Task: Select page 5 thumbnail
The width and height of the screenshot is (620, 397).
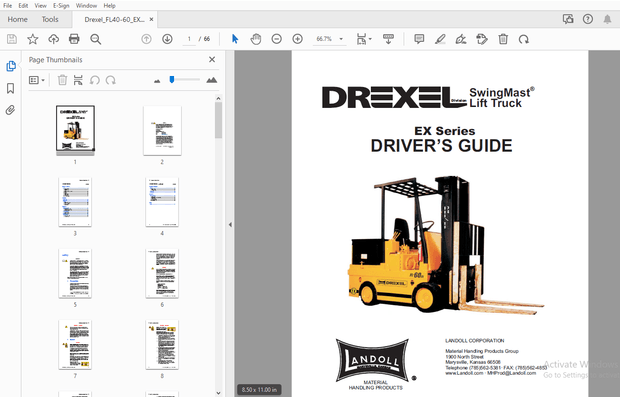Action: (75, 273)
